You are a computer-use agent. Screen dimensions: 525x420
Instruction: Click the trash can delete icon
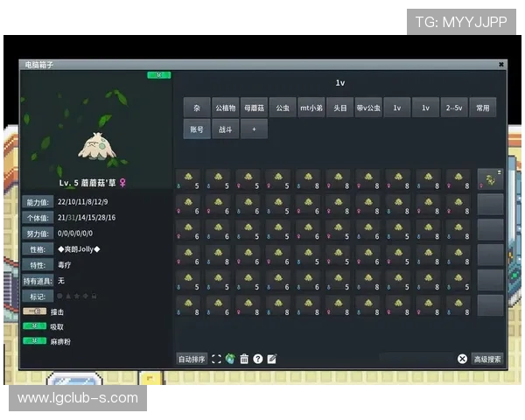click(x=244, y=359)
